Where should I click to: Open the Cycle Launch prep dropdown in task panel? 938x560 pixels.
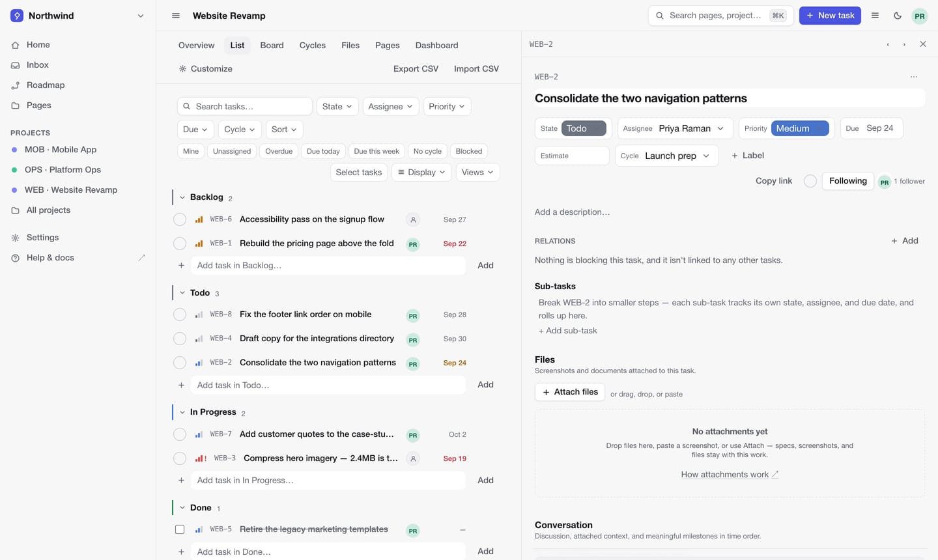pos(667,156)
